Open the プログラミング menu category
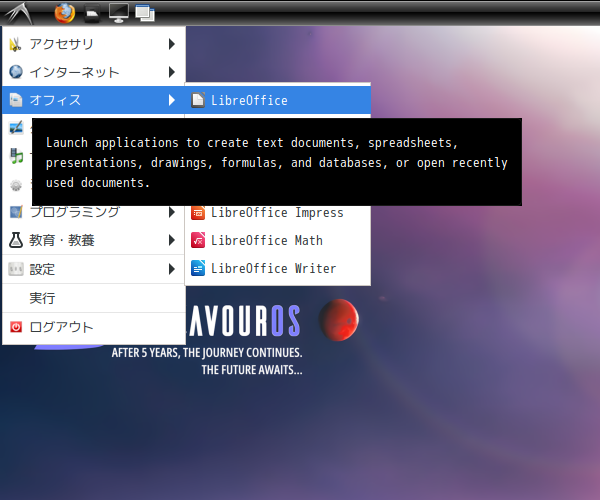Screen dimensions: 600x500 [x=94, y=212]
